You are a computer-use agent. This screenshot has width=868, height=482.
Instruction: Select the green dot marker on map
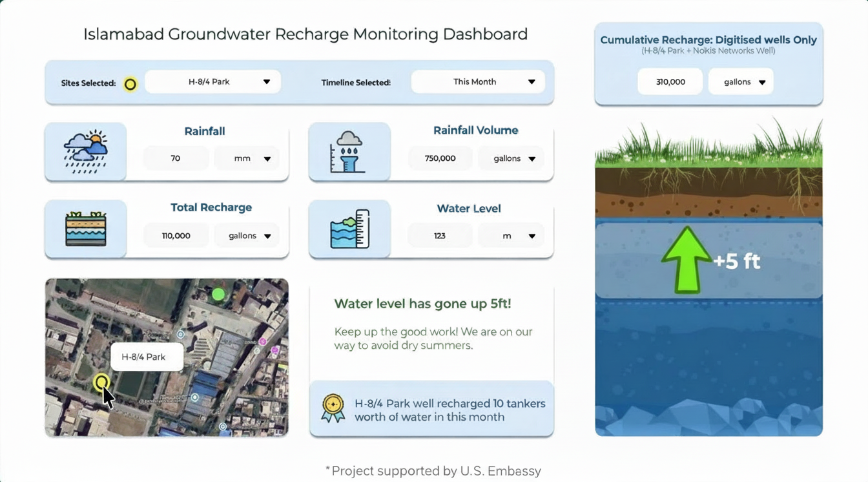pyautogui.click(x=218, y=295)
